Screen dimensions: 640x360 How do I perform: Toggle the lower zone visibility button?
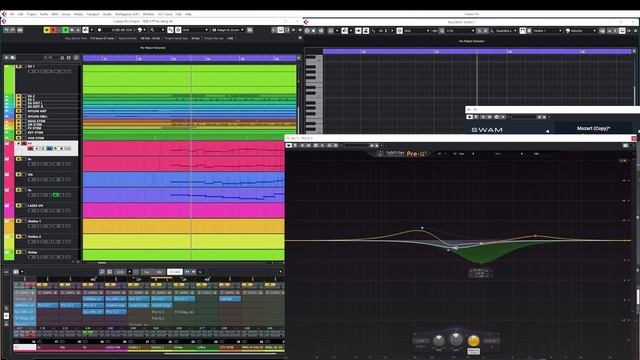tap(281, 30)
